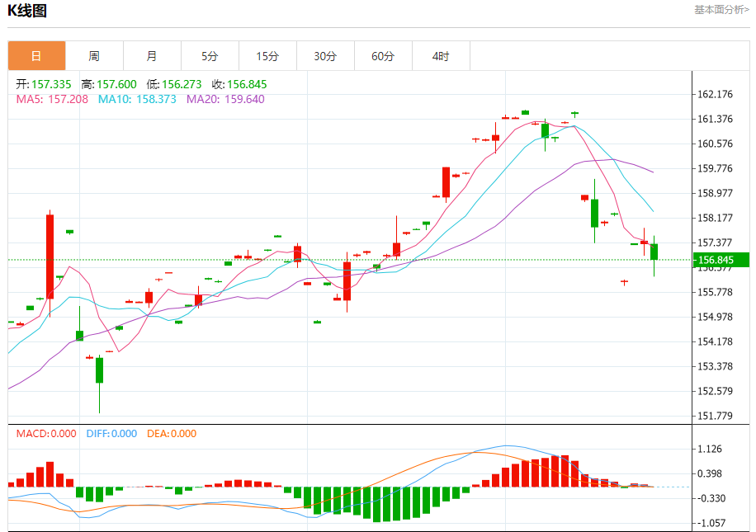Click the 开:157.335 opening price readout
This screenshot has height=532, width=756.
click(x=44, y=84)
